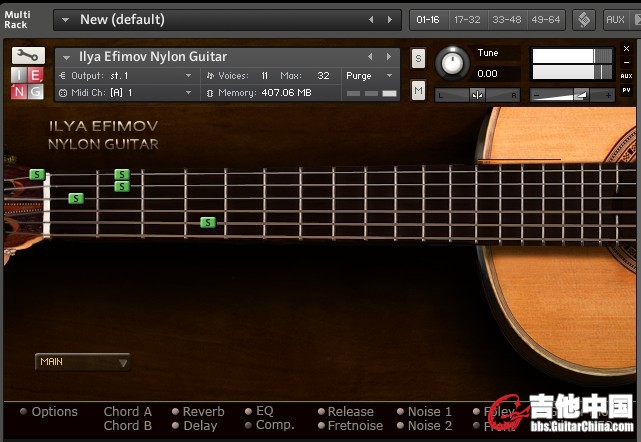Load the next instrument with right arrow
Image resolution: width=641 pixels, height=442 pixels.
(x=388, y=57)
